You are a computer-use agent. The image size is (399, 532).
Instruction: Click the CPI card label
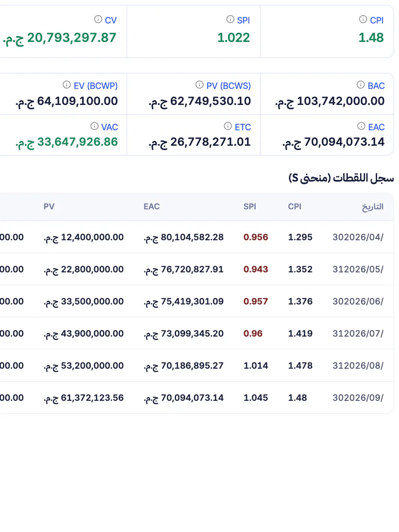pos(377,20)
